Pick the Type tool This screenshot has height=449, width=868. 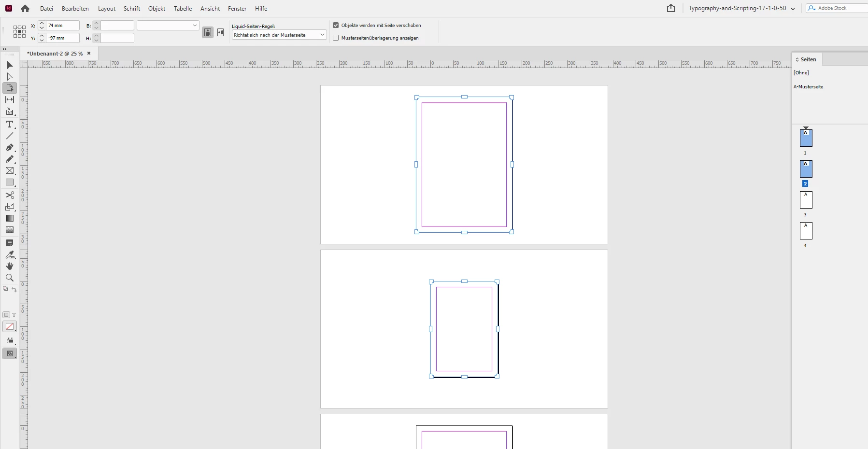pyautogui.click(x=10, y=124)
